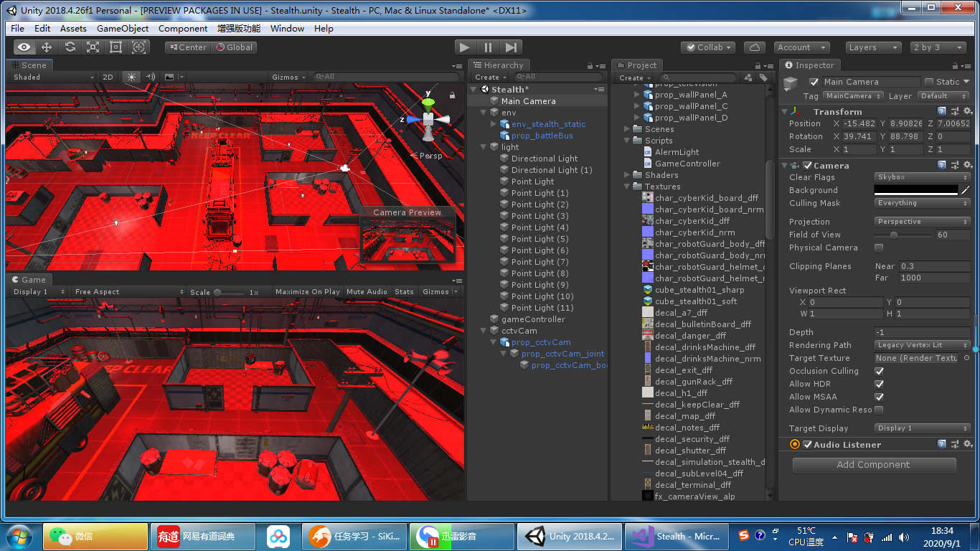This screenshot has height=551, width=980.
Task: Open Visual Studio Stealth taskbar item
Action: 677,536
